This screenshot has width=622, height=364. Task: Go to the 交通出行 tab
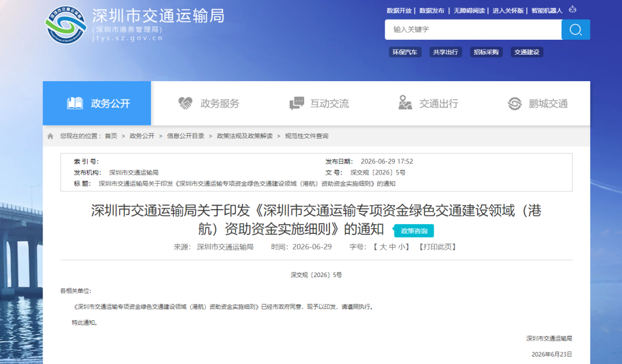[428, 104]
